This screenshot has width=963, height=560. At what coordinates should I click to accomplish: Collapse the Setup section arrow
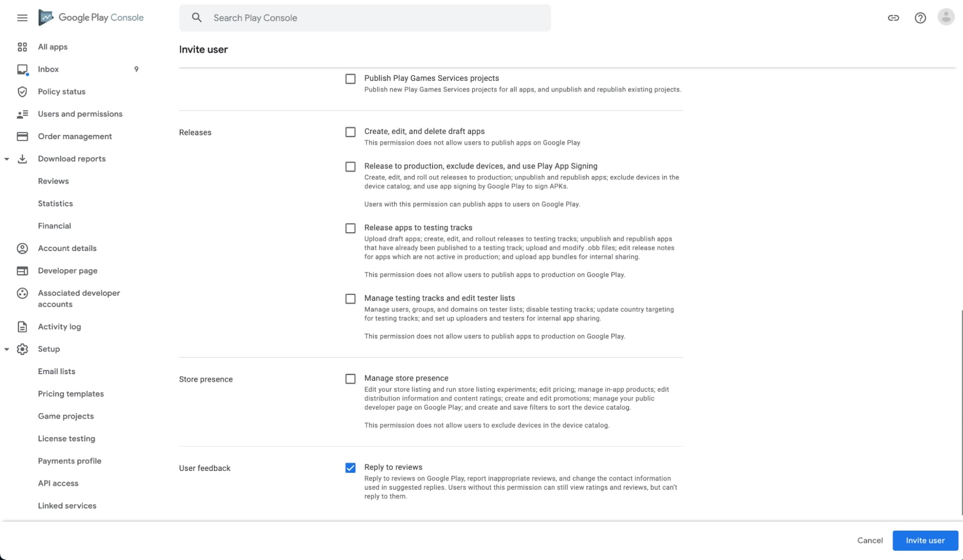[x=7, y=349]
